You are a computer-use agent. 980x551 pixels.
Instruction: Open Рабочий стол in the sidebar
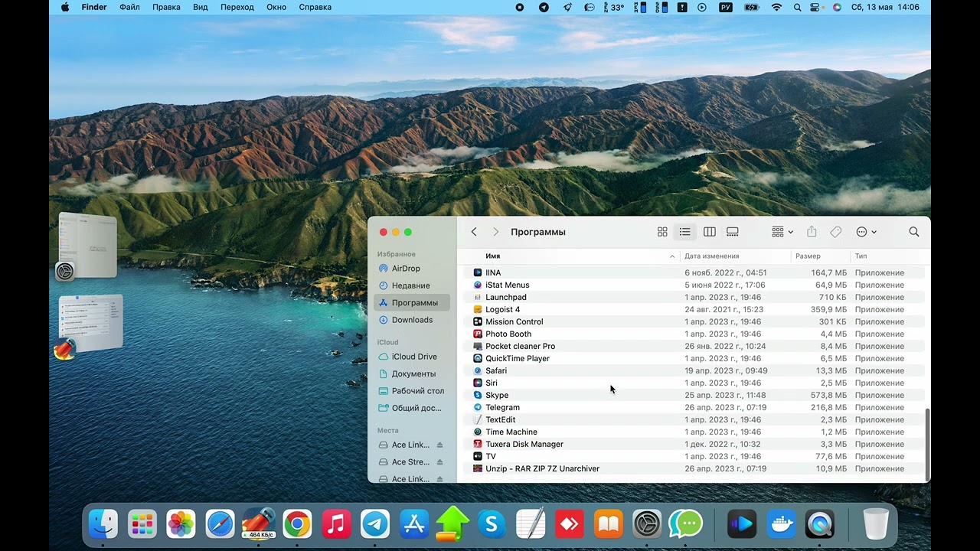412,391
